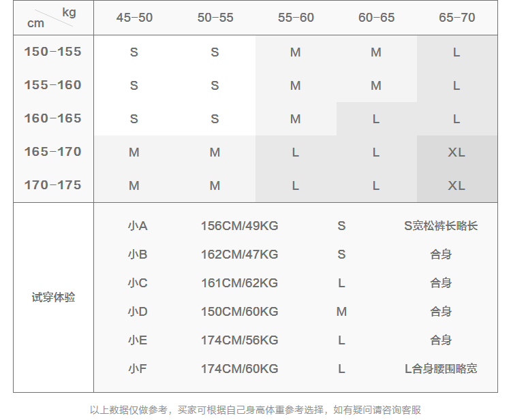Image resolution: width=511 pixels, height=420 pixels.
Task: Click the 55-60 kg column header
Action: point(296,18)
